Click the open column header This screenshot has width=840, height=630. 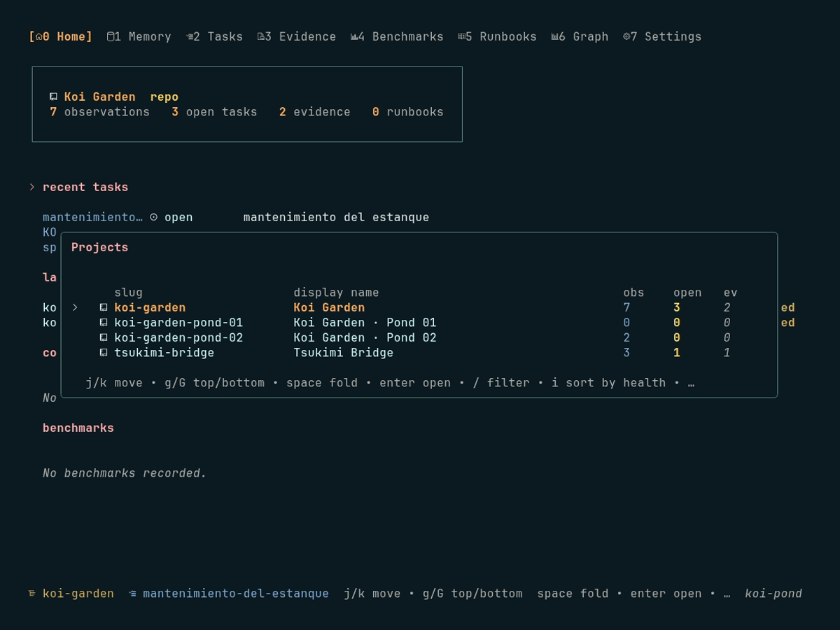(687, 293)
